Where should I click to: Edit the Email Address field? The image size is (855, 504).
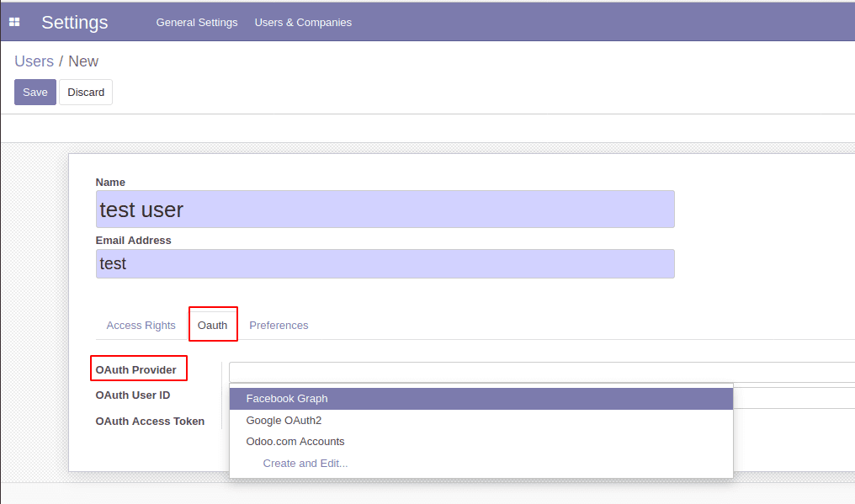[x=385, y=263]
